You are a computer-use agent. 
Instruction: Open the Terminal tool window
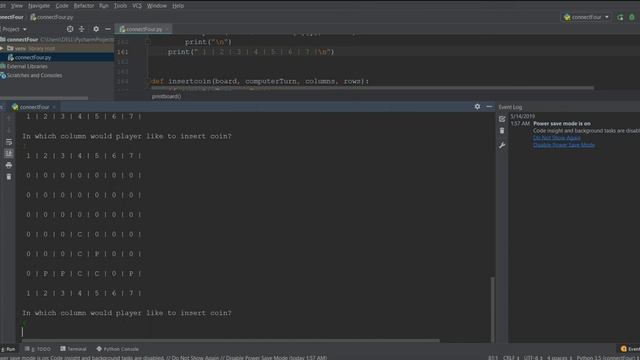click(73, 349)
